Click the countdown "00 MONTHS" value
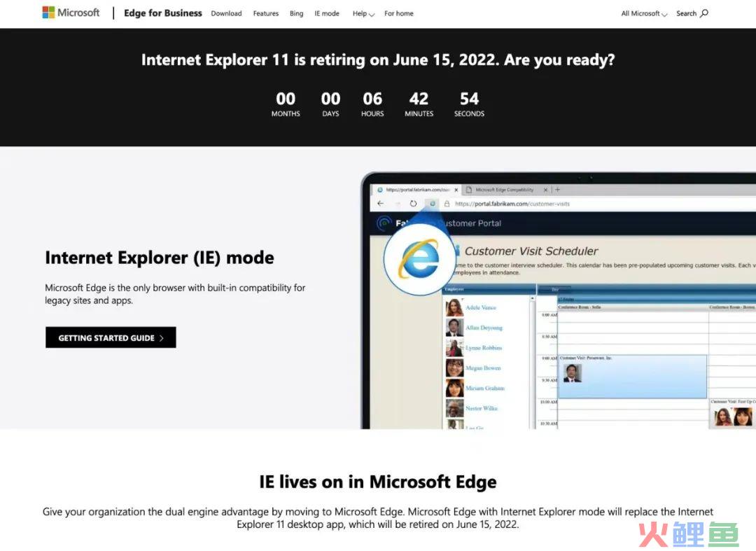Viewport: 756px width, 551px height. (x=286, y=104)
